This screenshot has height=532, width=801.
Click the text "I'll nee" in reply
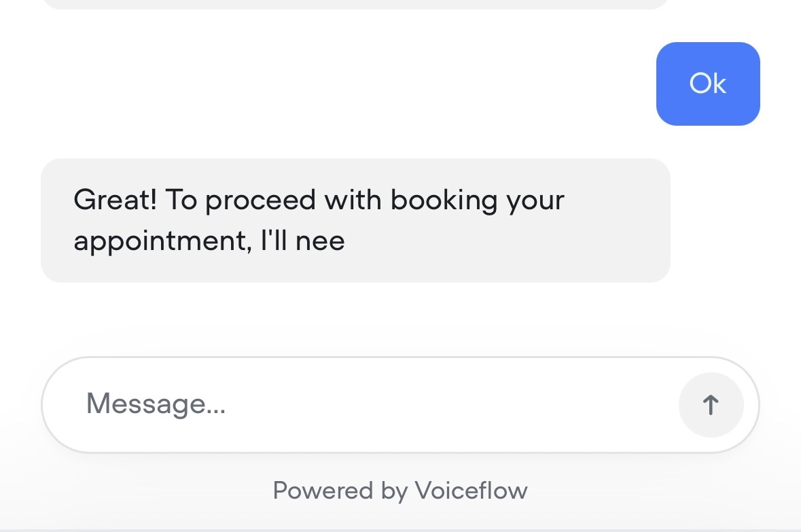tap(302, 241)
